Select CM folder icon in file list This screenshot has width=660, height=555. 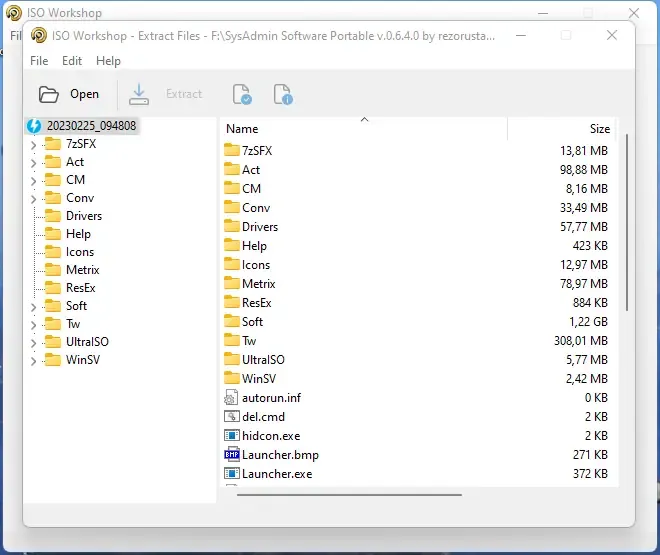click(232, 187)
